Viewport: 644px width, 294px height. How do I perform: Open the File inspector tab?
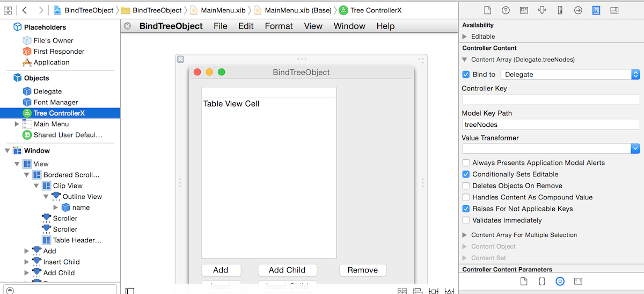tap(487, 10)
